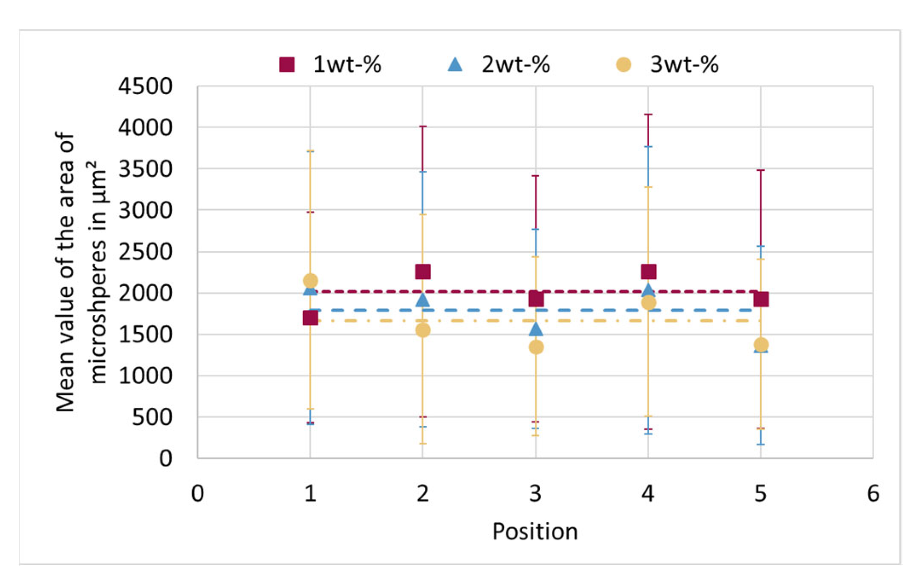Click the 2wt-% triangle marker at position 2
The height and width of the screenshot is (588, 920).
tap(423, 300)
